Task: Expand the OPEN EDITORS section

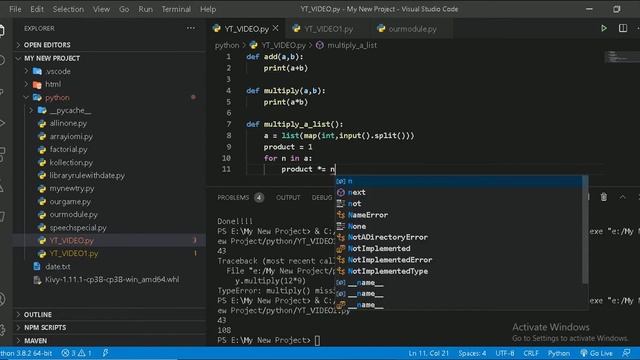Action: 110,45
